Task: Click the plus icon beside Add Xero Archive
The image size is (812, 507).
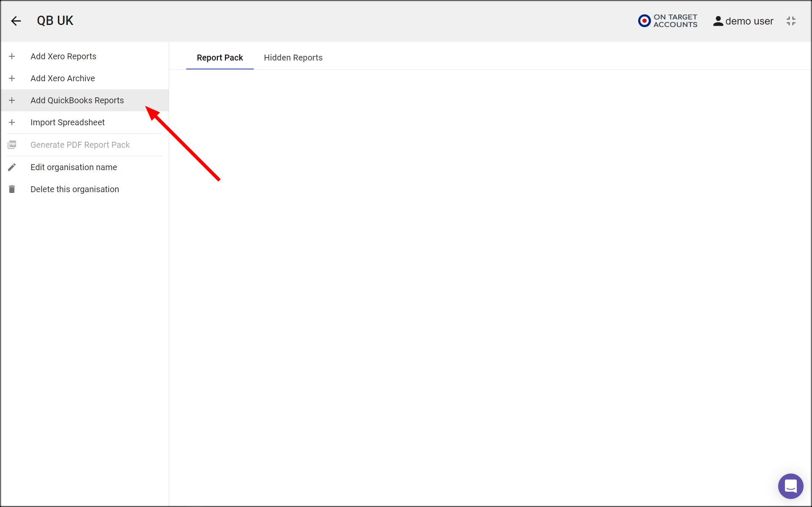Action: (12, 78)
